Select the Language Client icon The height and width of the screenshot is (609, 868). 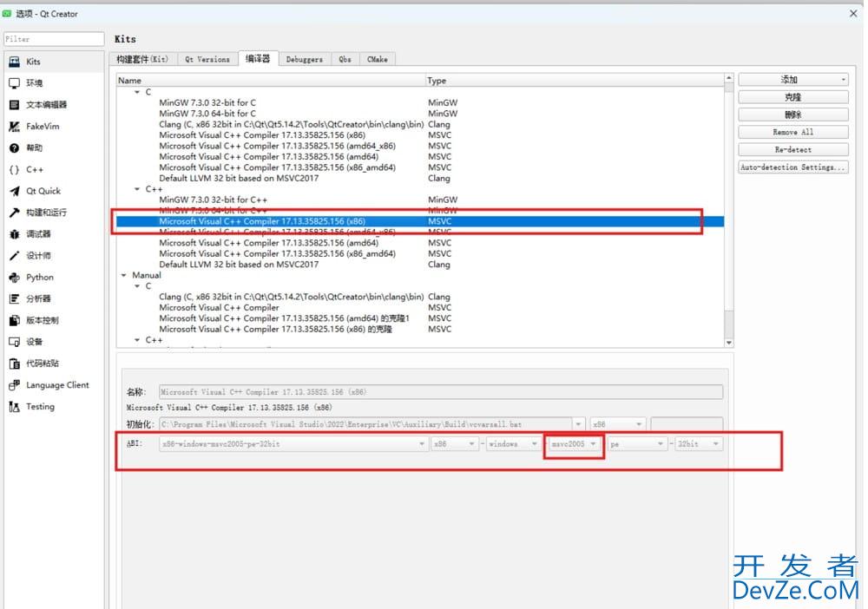(15, 385)
